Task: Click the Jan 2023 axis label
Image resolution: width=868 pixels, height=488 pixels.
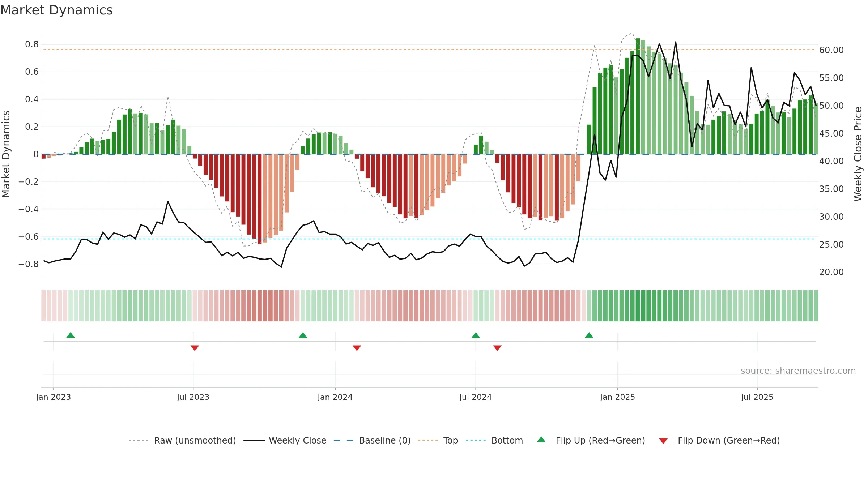Action: point(54,397)
